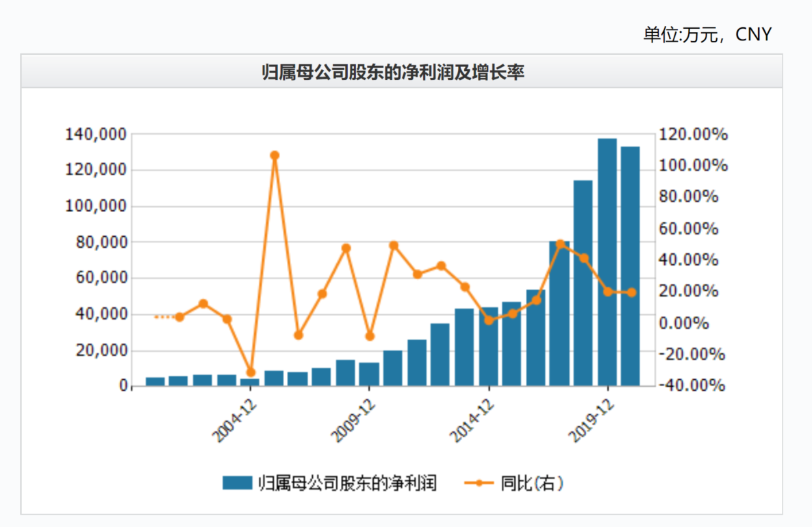Click the 2004-12 x-axis label
Screen dimensions: 812x527
point(236,417)
